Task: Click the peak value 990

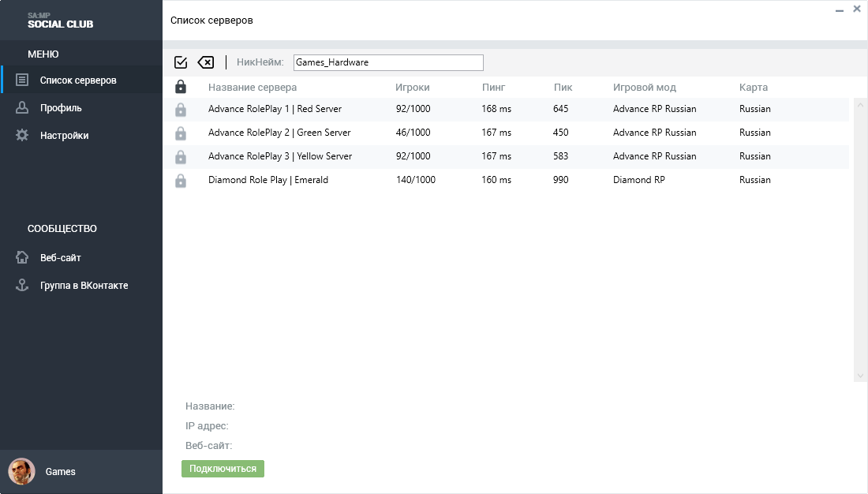Action: coord(561,180)
